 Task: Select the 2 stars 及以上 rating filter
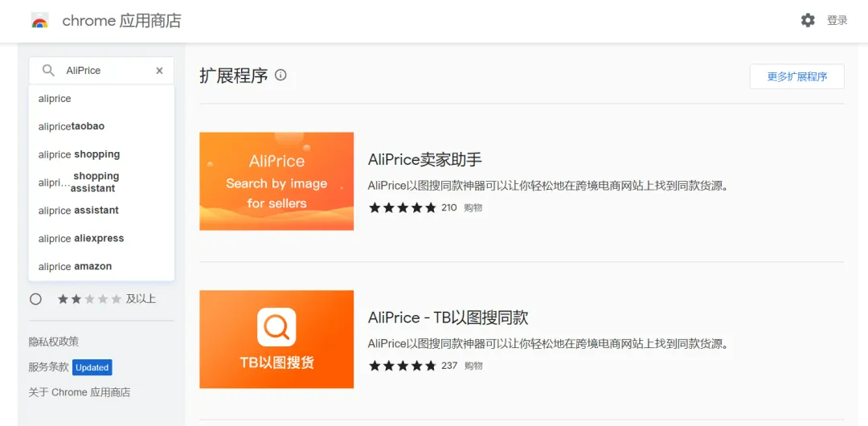click(35, 299)
